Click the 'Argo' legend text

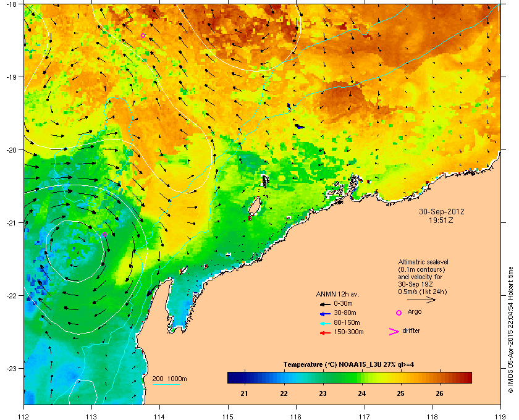(415, 312)
